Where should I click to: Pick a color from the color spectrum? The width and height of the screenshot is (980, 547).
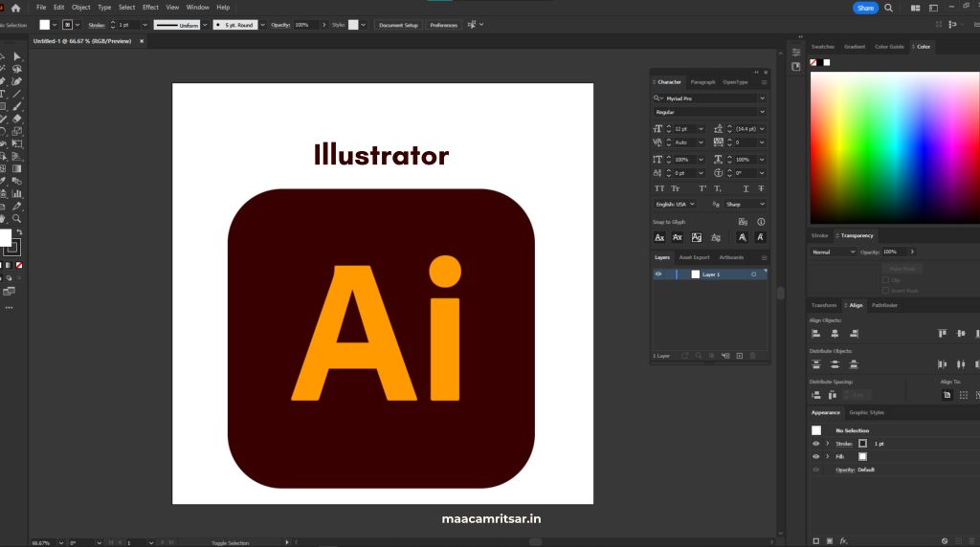(x=895, y=147)
